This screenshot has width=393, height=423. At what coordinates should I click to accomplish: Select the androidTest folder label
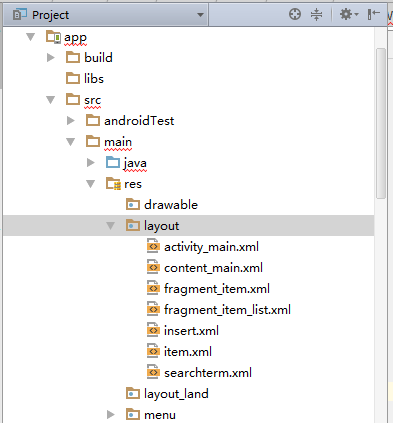tap(139, 121)
